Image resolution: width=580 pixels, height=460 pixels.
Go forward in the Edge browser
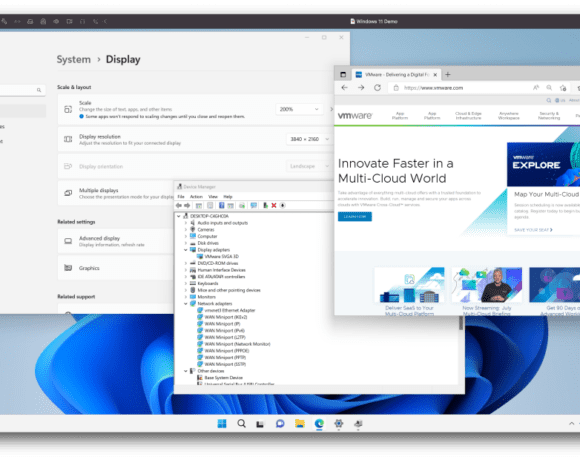361,88
